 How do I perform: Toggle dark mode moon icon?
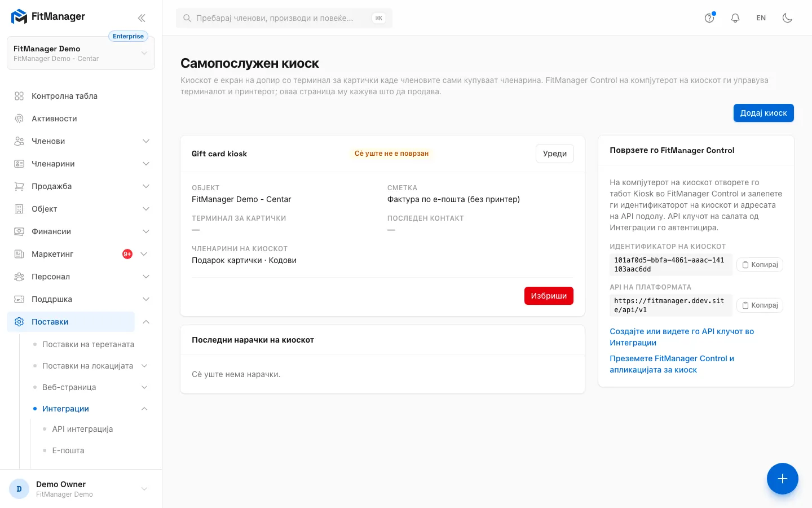tap(787, 18)
